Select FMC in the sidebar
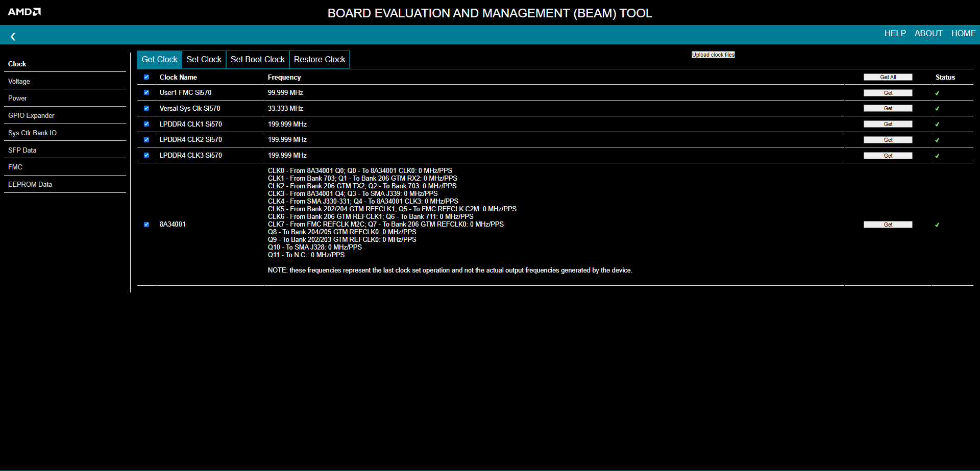Image resolution: width=980 pixels, height=471 pixels. click(x=65, y=167)
